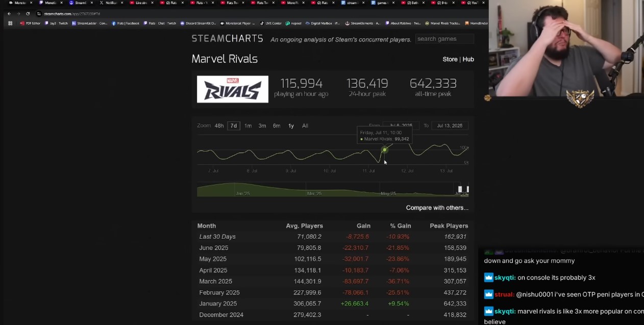Click the Peak Players column header
The image size is (644, 325).
tap(449, 226)
